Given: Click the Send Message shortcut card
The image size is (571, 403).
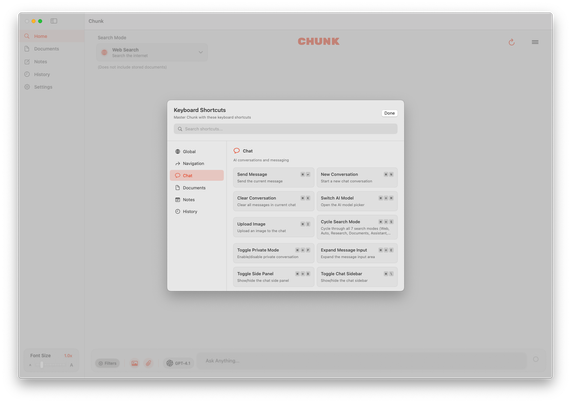Looking at the screenshot, I should [x=273, y=177].
